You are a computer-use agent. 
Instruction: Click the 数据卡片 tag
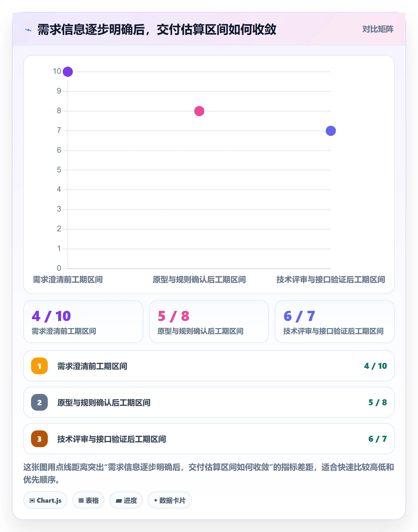click(170, 500)
